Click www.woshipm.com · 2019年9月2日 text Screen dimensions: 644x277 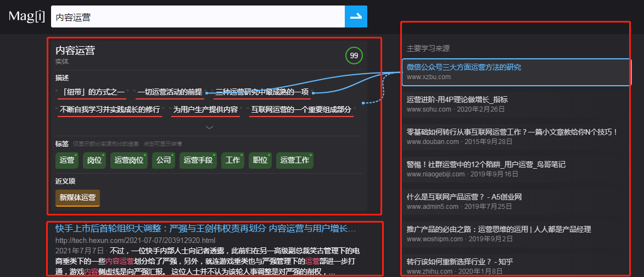(460, 239)
